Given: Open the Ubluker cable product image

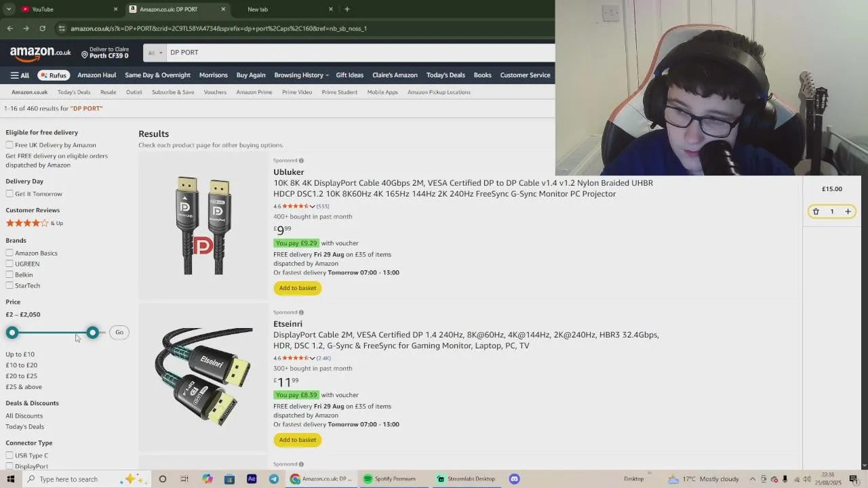Looking at the screenshot, I should click(203, 226).
